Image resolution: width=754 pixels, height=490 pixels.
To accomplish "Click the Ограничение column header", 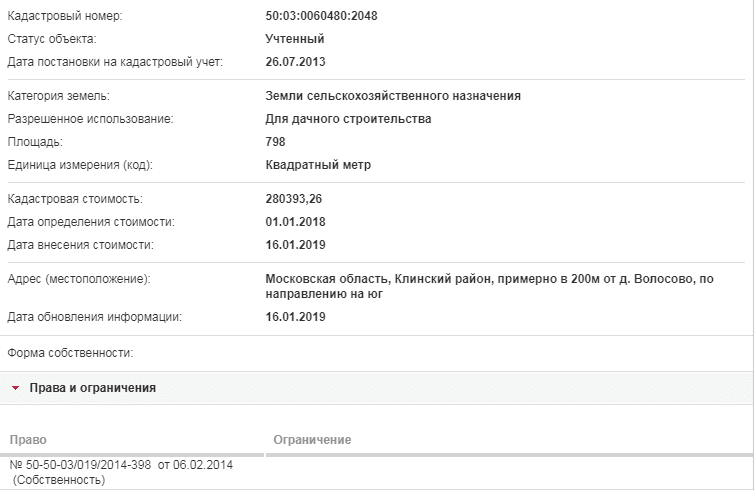I will point(312,440).
